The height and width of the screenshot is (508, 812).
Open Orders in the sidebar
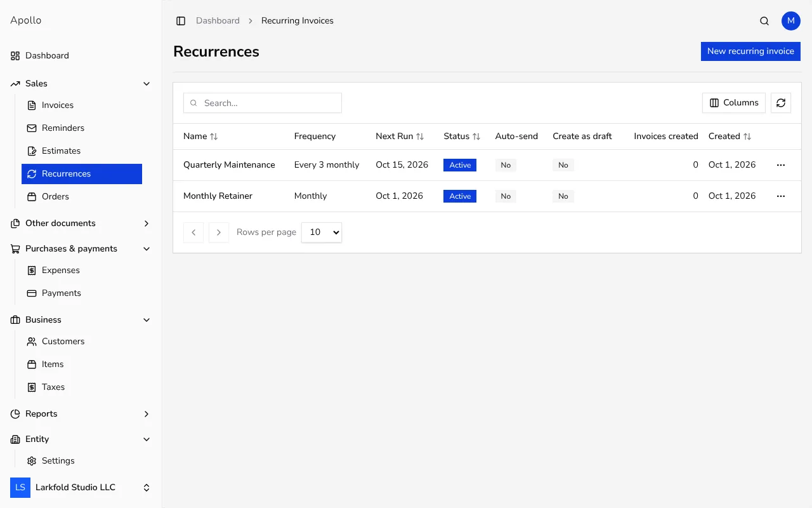click(x=82, y=197)
